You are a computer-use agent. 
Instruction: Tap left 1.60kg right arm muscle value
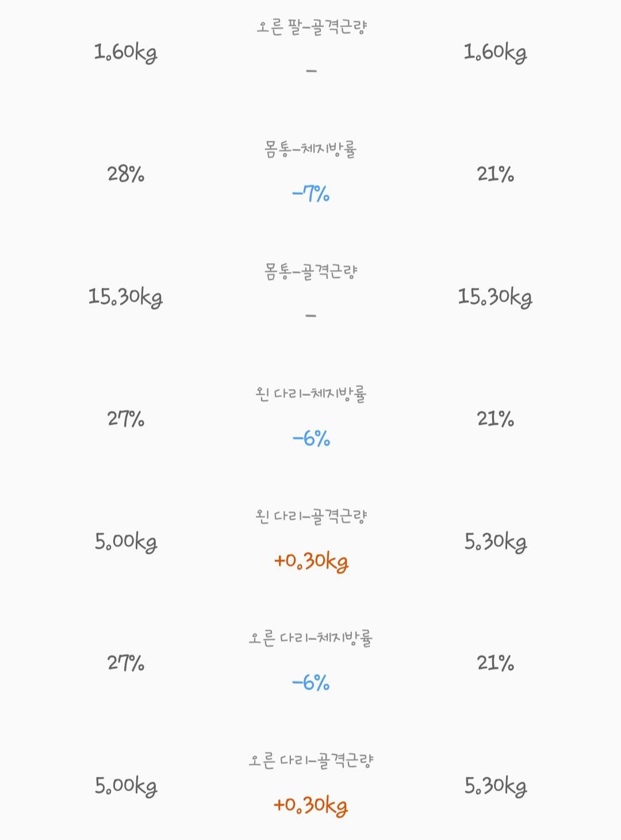126,53
